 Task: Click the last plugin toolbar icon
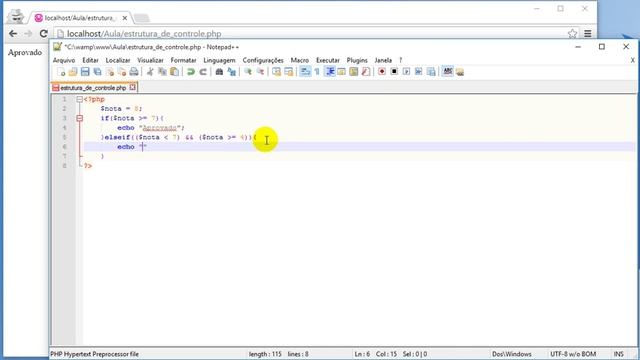[x=460, y=72]
